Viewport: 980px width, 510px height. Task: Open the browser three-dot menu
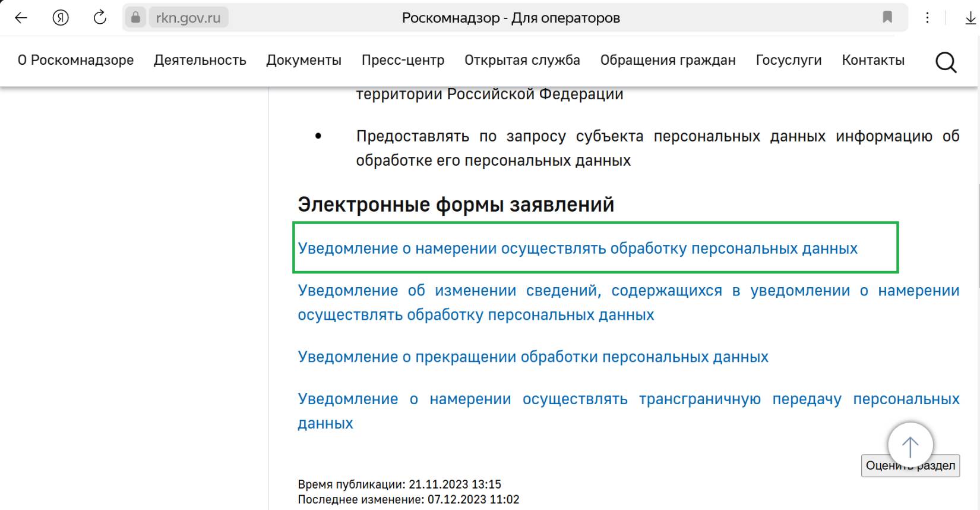click(x=927, y=18)
